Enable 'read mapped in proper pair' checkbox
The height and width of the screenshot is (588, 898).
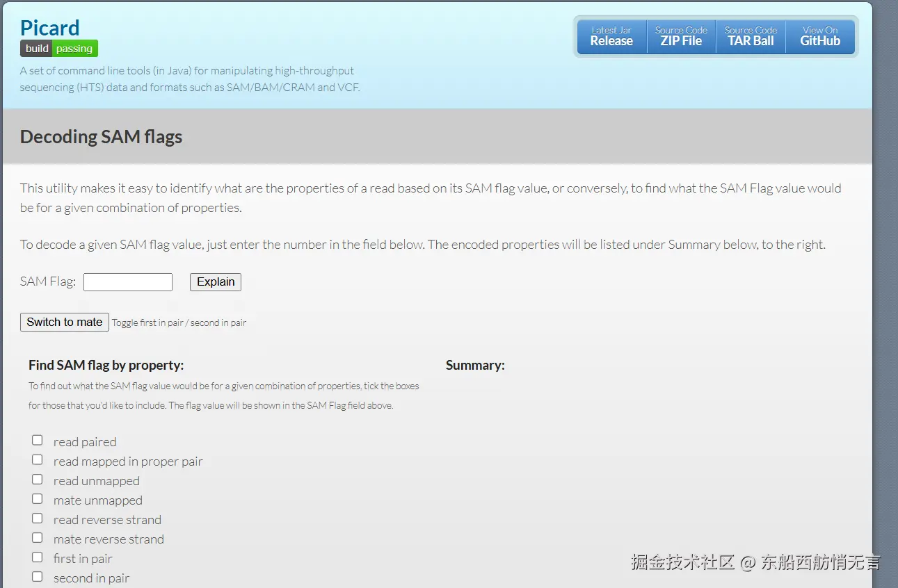38,459
